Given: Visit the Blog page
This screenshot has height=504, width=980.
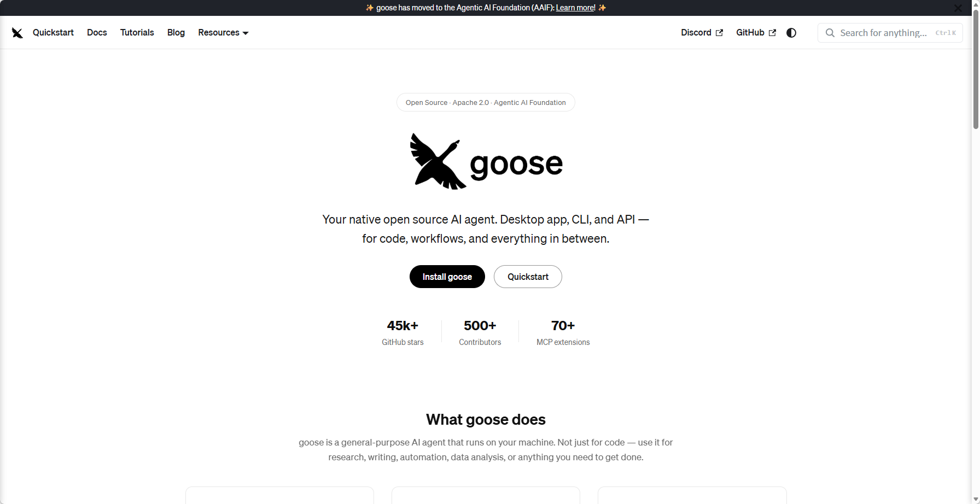Looking at the screenshot, I should (176, 33).
